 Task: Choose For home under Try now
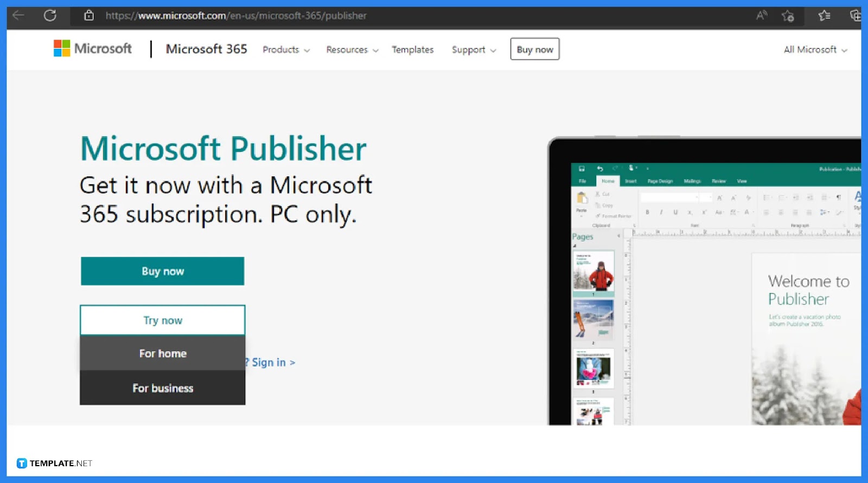point(162,353)
